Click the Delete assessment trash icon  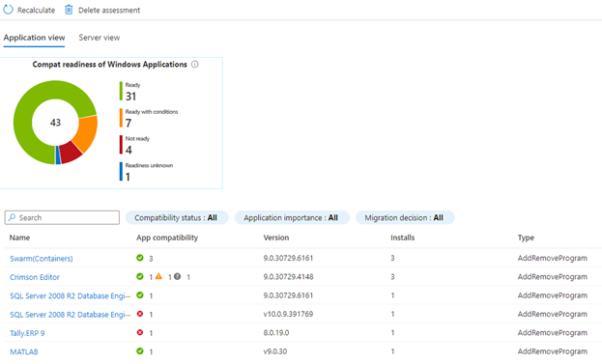(69, 10)
